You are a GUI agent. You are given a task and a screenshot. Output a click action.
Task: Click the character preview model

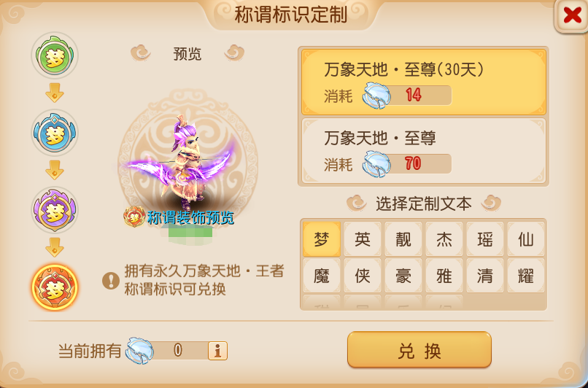[x=182, y=165]
